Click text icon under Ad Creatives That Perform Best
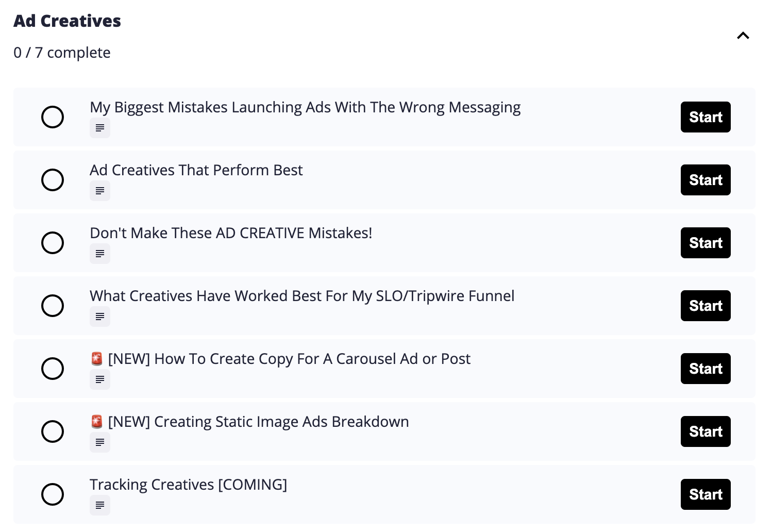The width and height of the screenshot is (772, 532). tap(100, 191)
